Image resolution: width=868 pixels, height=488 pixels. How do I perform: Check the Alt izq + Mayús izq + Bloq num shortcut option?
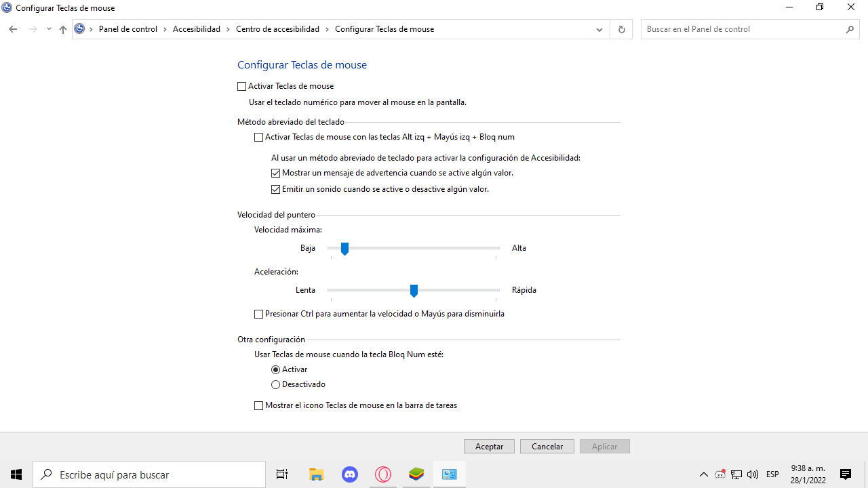tap(258, 137)
